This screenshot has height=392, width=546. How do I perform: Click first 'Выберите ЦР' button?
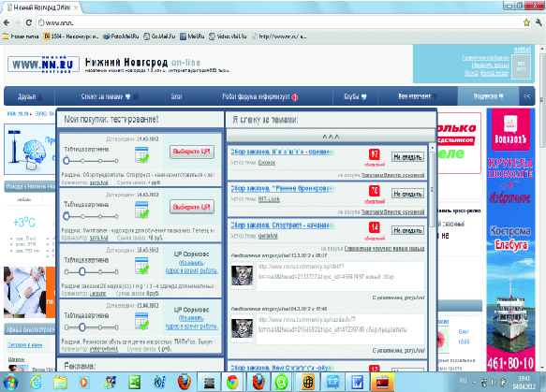tap(191, 152)
